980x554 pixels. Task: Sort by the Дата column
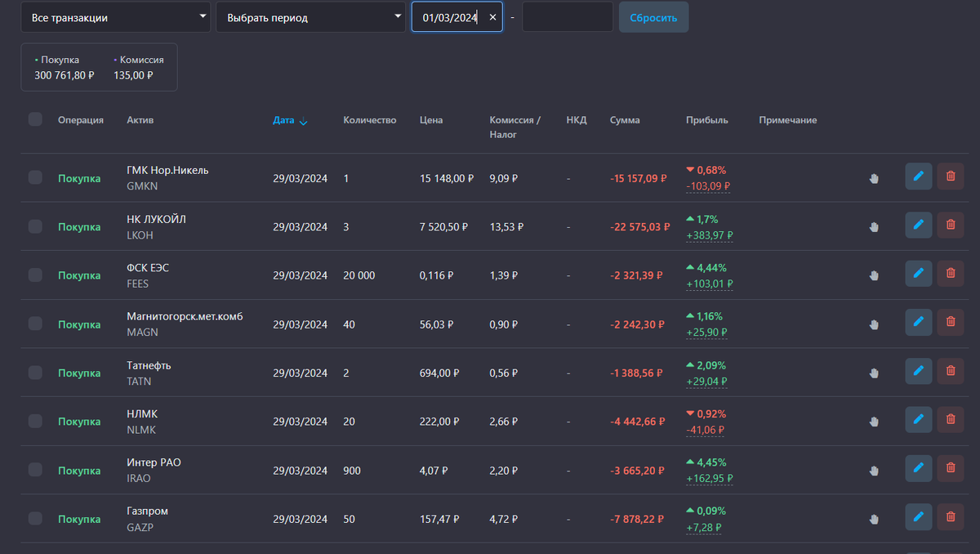click(290, 120)
